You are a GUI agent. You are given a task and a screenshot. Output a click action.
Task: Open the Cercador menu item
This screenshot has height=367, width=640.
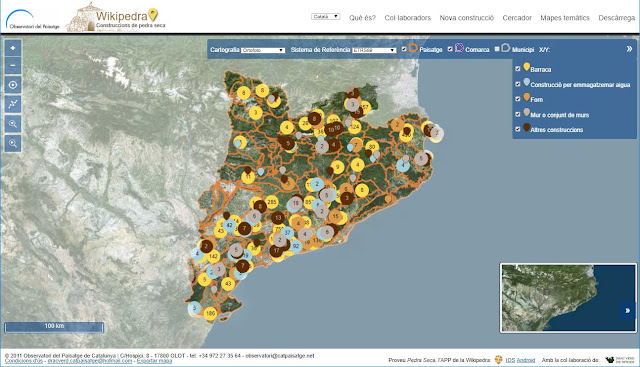click(517, 18)
